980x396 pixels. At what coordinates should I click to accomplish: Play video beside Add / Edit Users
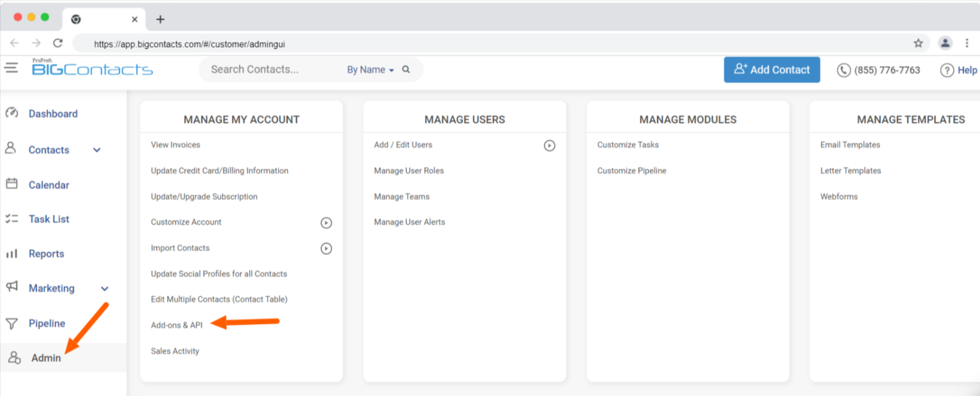click(x=549, y=146)
